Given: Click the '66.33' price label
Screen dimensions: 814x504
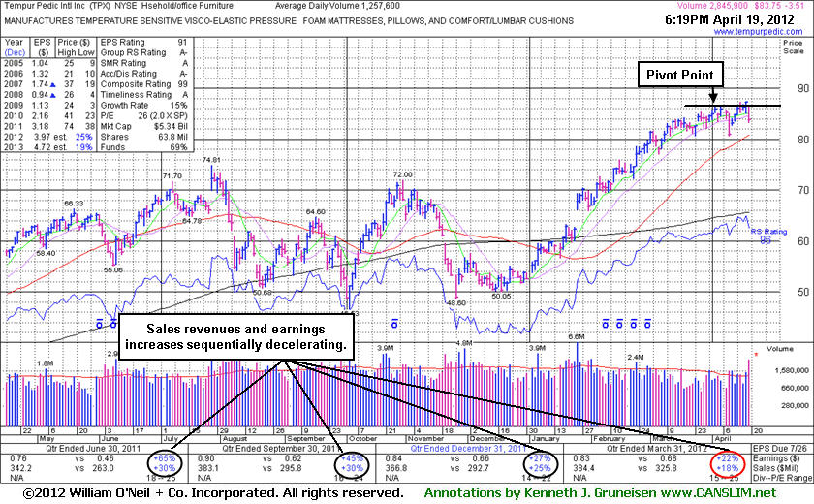Looking at the screenshot, I should 74,204.
